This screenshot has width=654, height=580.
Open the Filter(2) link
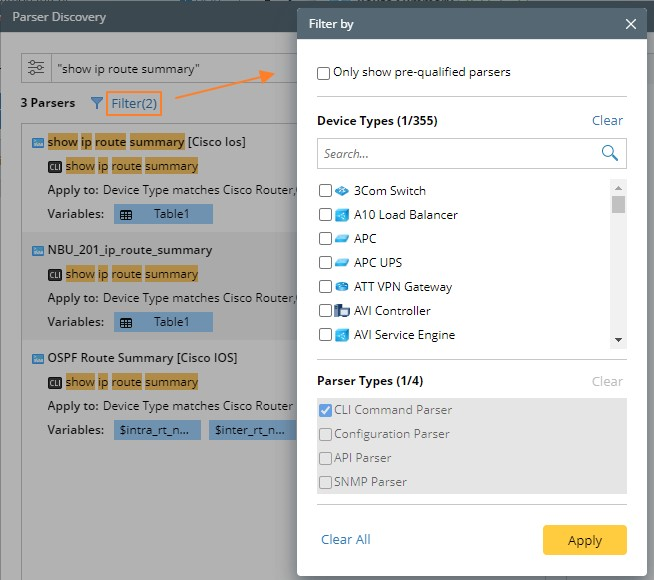coord(134,103)
